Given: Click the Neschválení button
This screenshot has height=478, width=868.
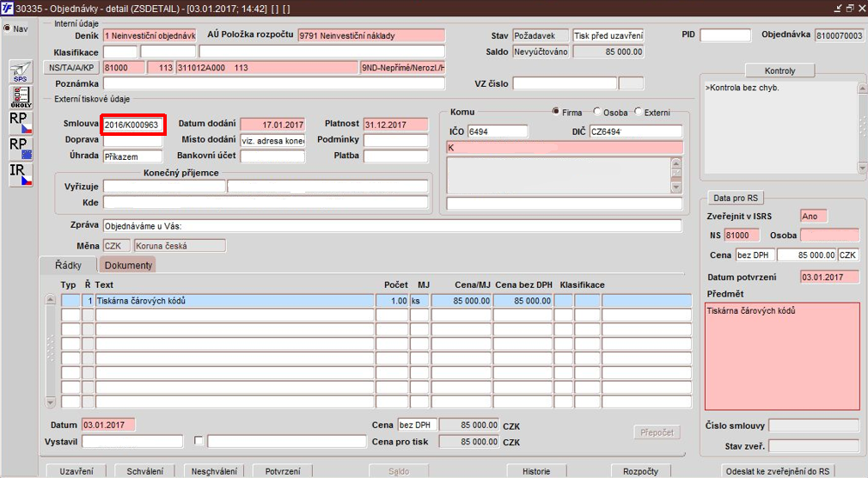Looking at the screenshot, I should coord(214,471).
